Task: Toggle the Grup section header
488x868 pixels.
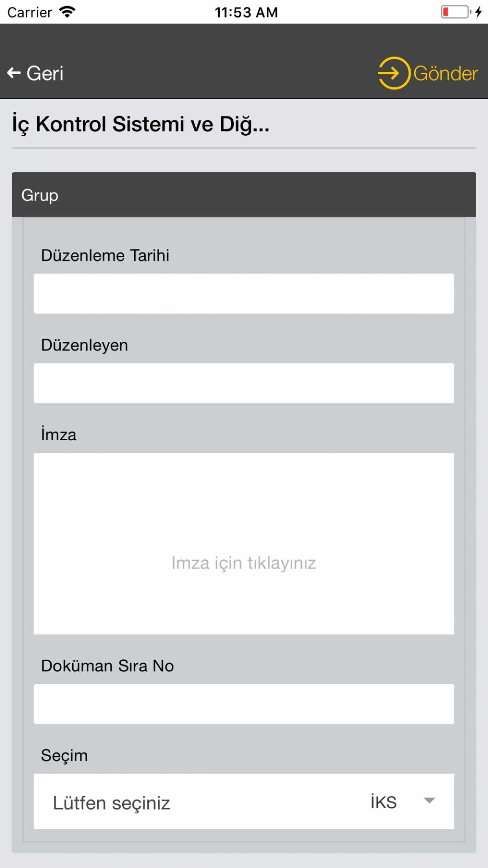Action: tap(244, 195)
